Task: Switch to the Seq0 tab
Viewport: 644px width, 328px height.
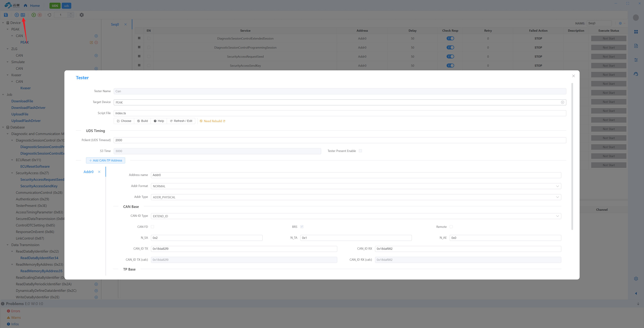Action: pos(115,24)
